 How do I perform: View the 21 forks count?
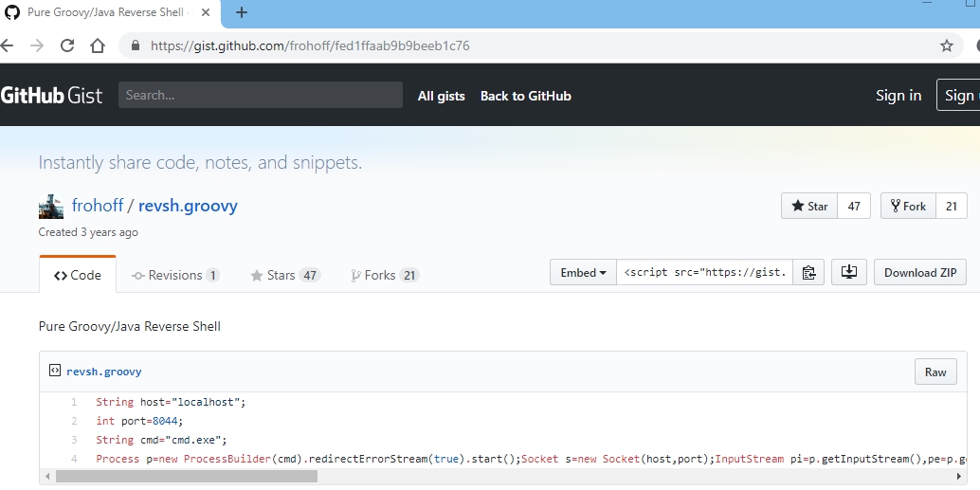tap(952, 207)
